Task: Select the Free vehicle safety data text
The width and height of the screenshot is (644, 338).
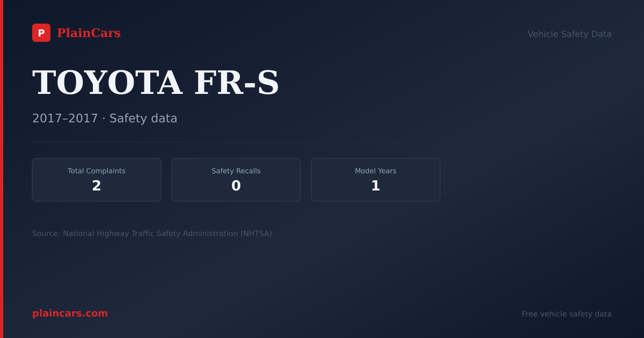Action: click(567, 314)
